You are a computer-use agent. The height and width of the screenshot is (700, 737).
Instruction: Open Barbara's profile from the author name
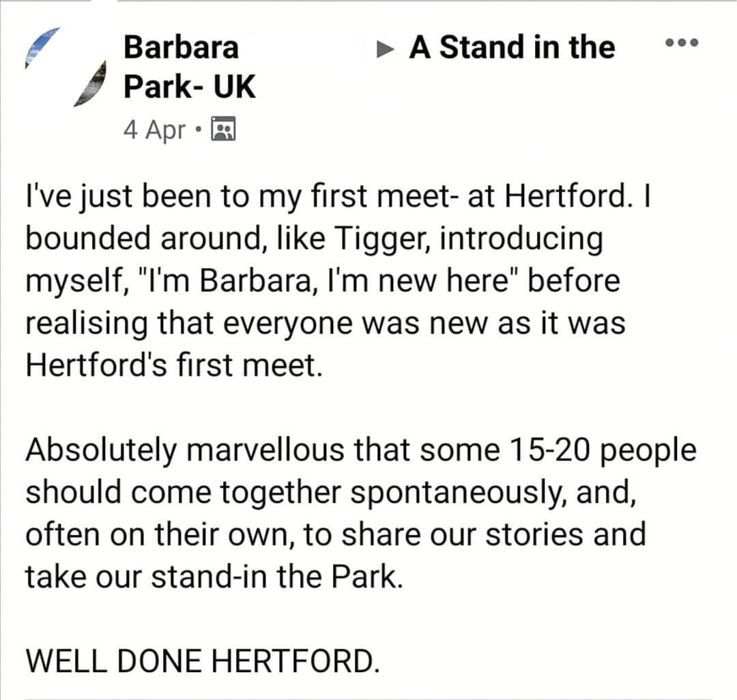click(x=182, y=48)
